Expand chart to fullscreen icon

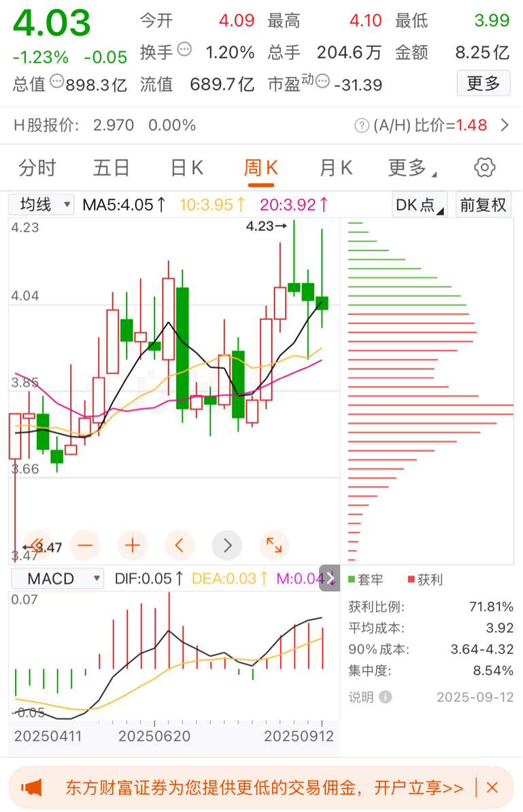(274, 545)
